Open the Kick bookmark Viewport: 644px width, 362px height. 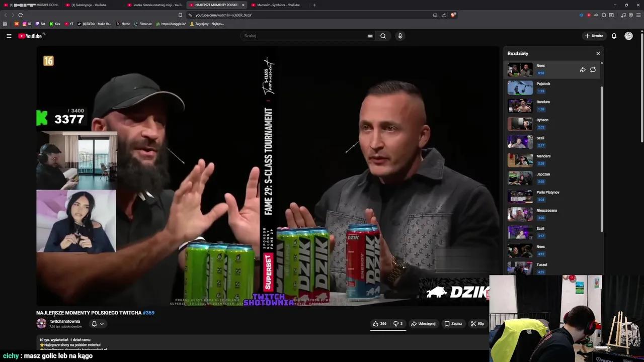point(55,24)
